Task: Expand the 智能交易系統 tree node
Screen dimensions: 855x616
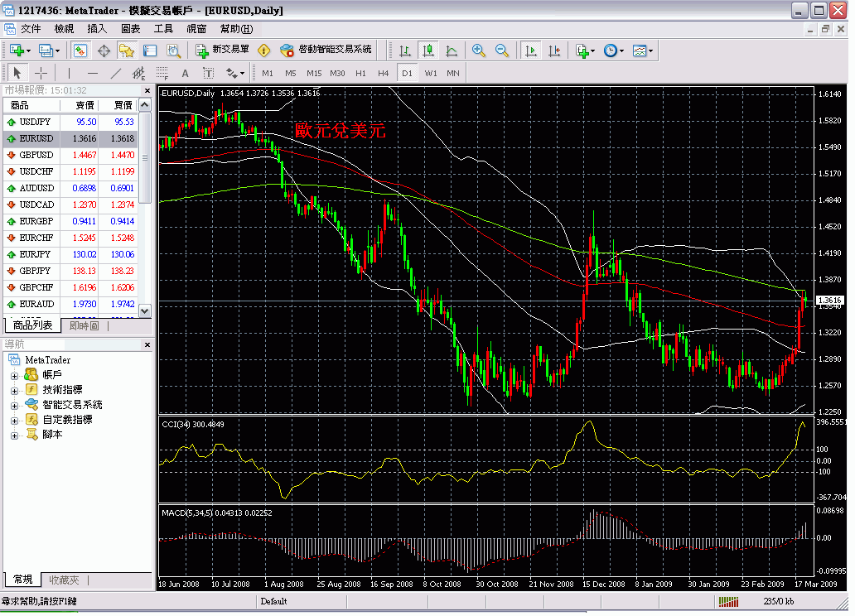Action: click(x=15, y=407)
